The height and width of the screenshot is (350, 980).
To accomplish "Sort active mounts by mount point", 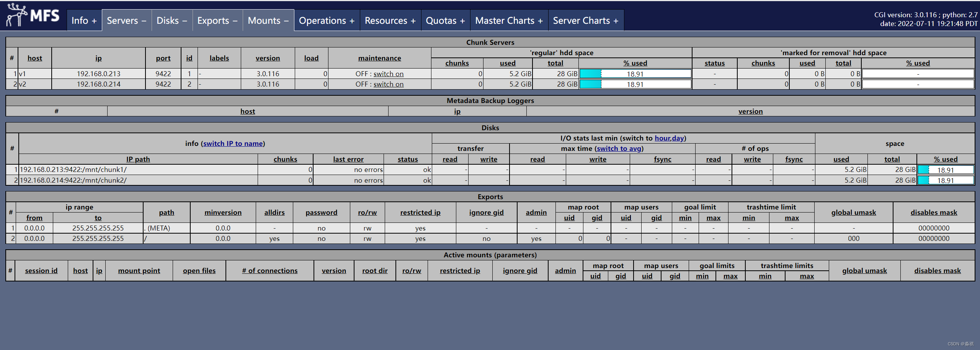I will coord(139,271).
